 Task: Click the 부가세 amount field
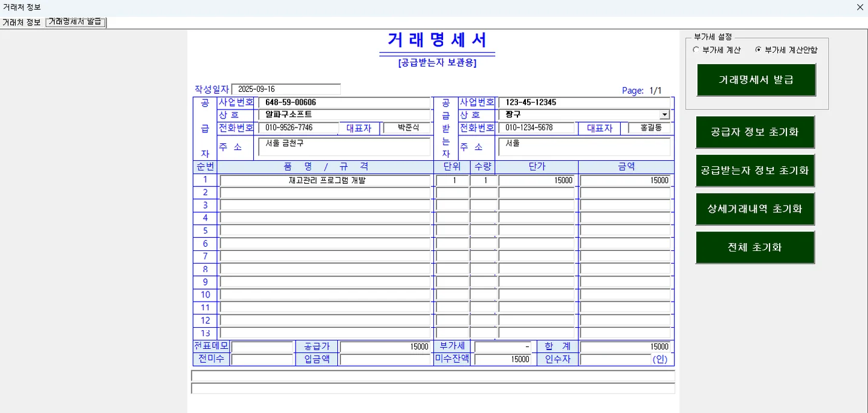(503, 347)
